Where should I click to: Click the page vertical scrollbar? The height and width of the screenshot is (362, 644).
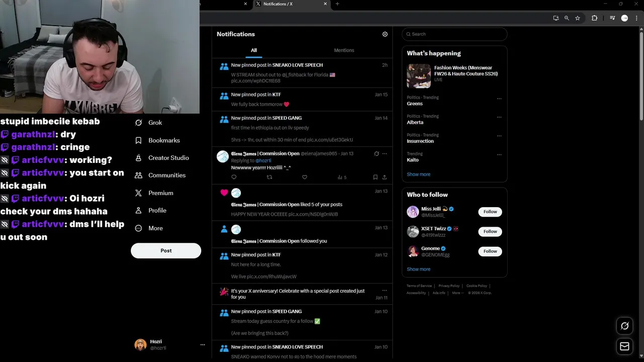[641, 75]
